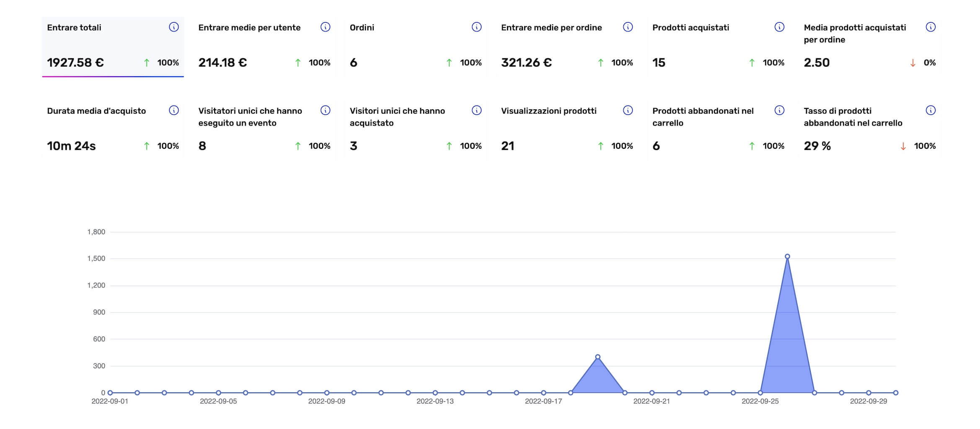Click the 10m 24s purchase duration value
The height and width of the screenshot is (429, 980).
[71, 146]
